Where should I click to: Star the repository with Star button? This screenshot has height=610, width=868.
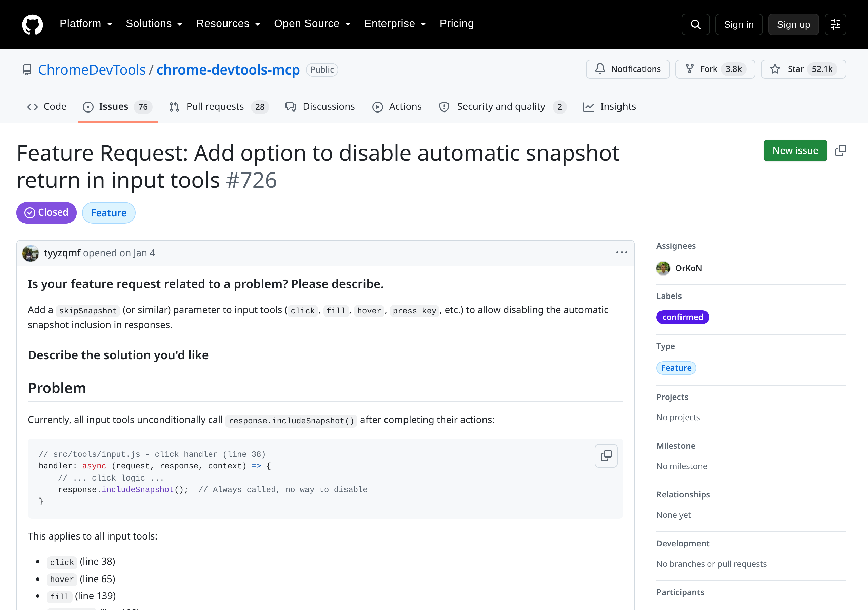(803, 69)
